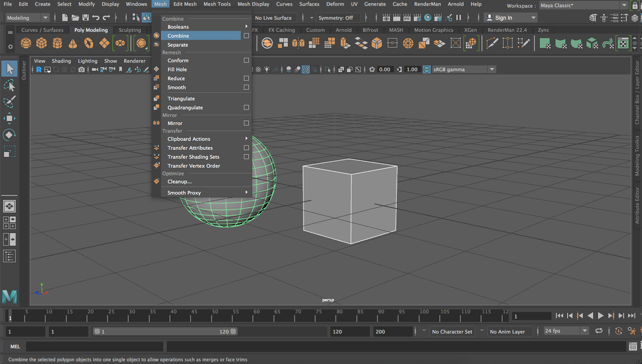642x364 pixels.
Task: Save the current scene
Action: coord(85,18)
